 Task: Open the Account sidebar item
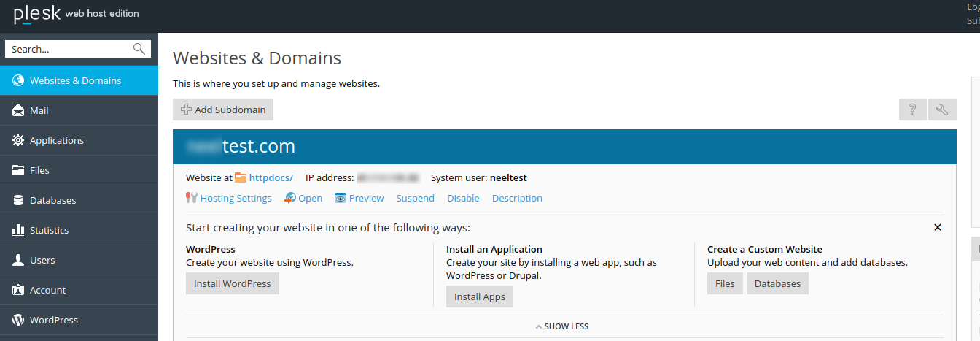47,290
